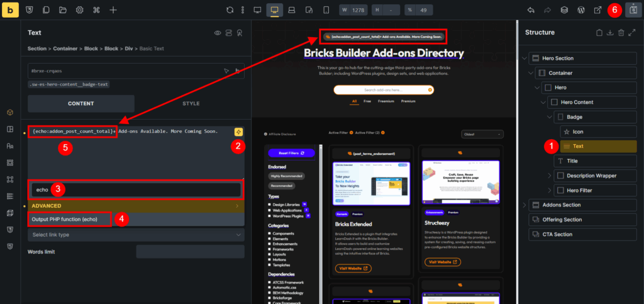
Task: Click the Reset Filters button
Action: 291,153
